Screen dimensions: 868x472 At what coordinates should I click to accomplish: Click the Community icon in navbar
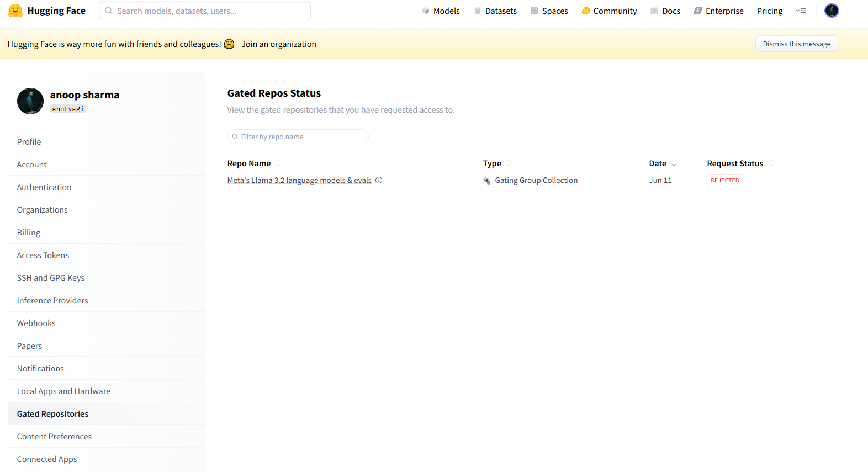586,11
